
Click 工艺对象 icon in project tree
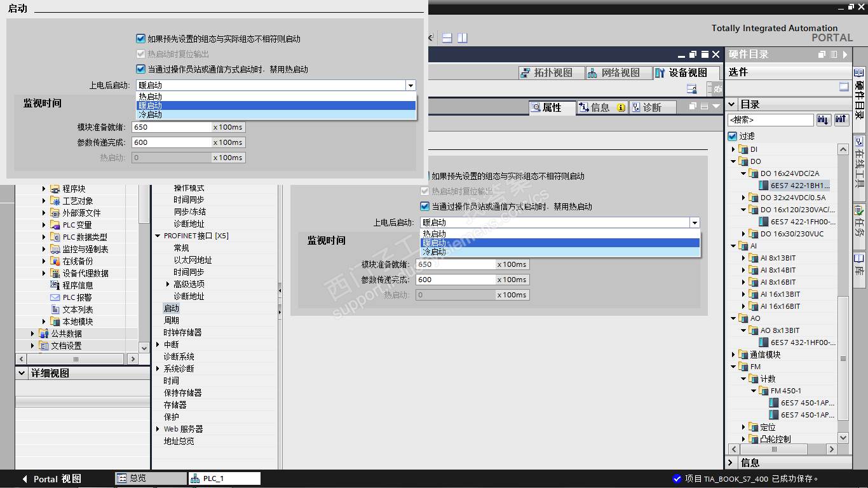coord(55,201)
